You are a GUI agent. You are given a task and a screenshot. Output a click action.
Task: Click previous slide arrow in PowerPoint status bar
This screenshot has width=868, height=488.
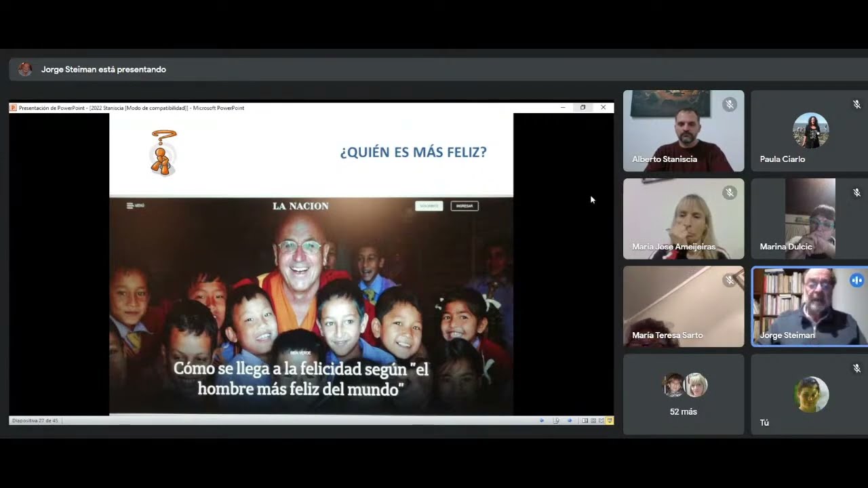pyautogui.click(x=542, y=420)
